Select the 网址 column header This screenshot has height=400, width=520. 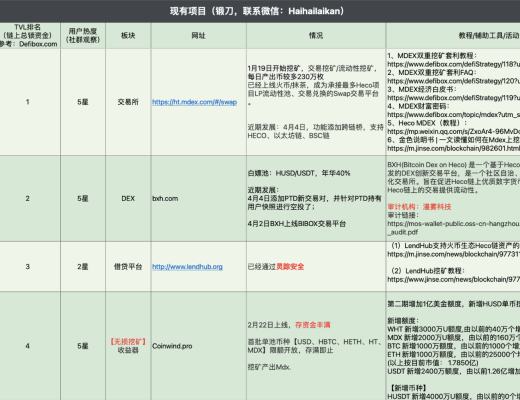coord(199,36)
